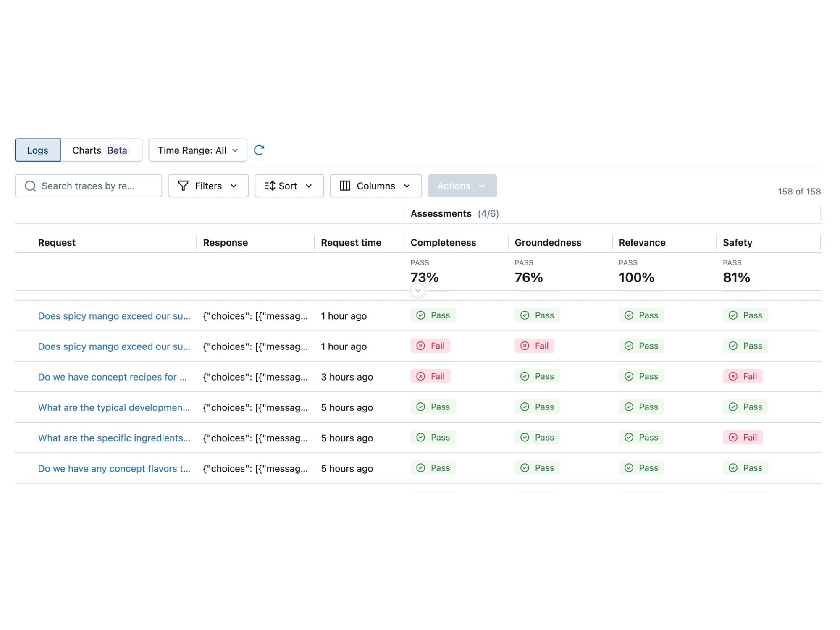Click Safety Fail badge in 'specific ingredients' row
The image size is (840, 630).
pyautogui.click(x=743, y=437)
